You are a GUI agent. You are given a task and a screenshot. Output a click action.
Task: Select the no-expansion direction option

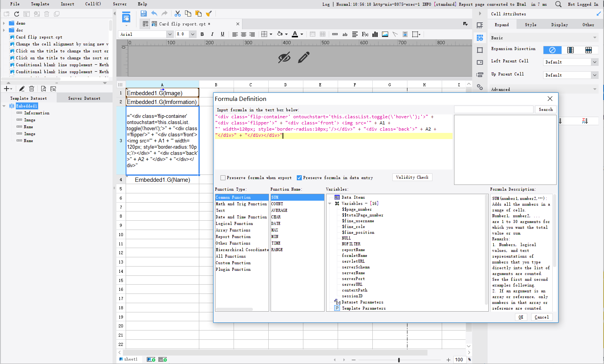click(x=552, y=50)
